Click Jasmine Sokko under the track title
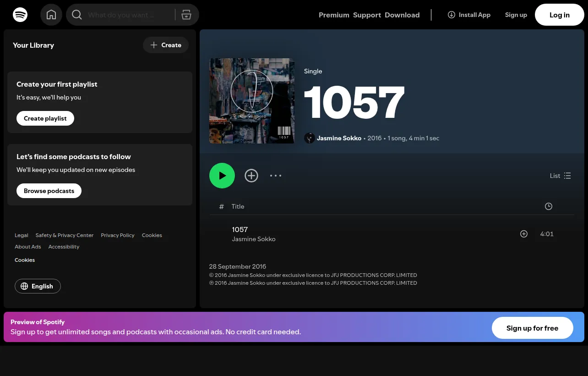The width and height of the screenshot is (588, 376). coord(254,239)
